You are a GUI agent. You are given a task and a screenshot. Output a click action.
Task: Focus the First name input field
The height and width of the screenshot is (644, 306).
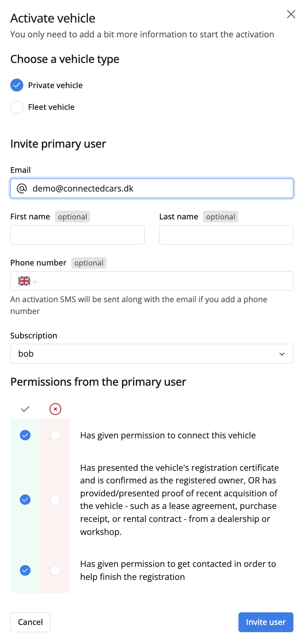[77, 235]
